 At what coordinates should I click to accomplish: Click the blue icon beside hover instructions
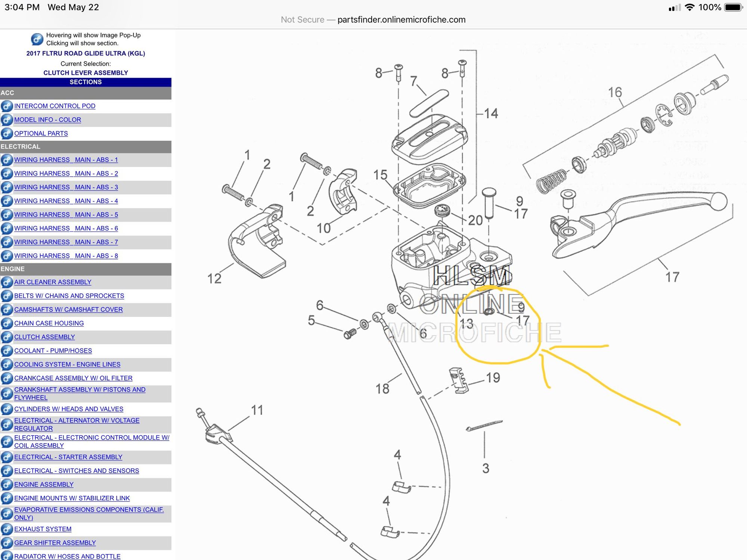[x=37, y=39]
